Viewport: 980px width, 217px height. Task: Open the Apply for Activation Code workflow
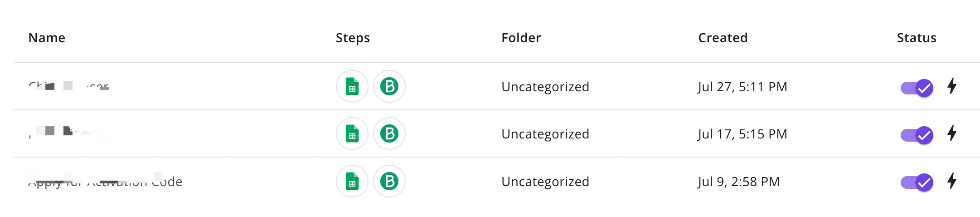click(105, 182)
